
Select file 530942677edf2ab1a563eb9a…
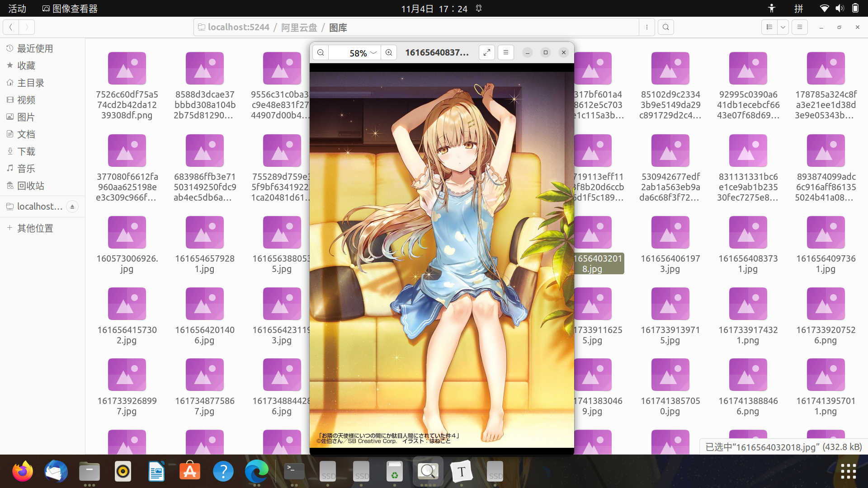(670, 168)
